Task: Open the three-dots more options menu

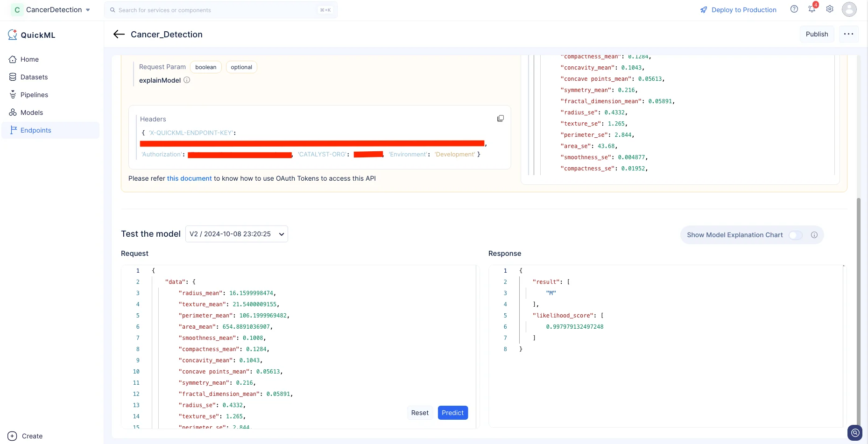Action: tap(848, 34)
